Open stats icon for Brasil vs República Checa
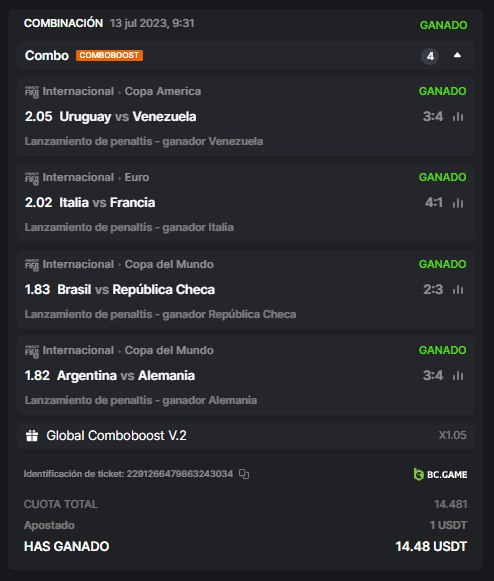The width and height of the screenshot is (494, 581). coord(458,289)
